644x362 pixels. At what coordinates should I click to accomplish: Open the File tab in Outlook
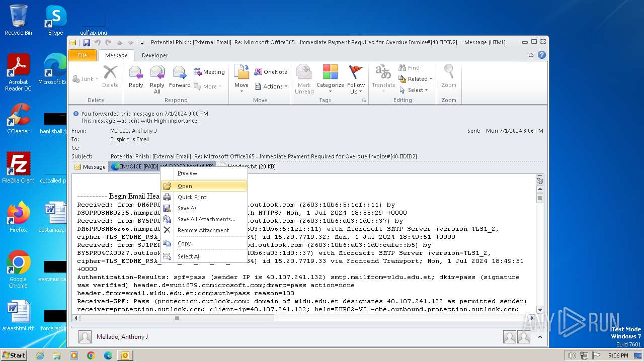point(83,55)
